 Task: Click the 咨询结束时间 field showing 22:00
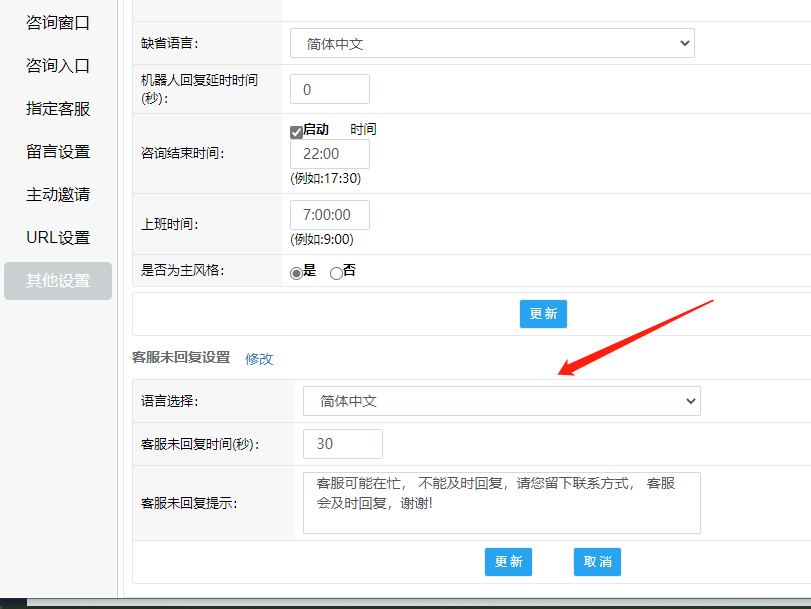point(329,154)
